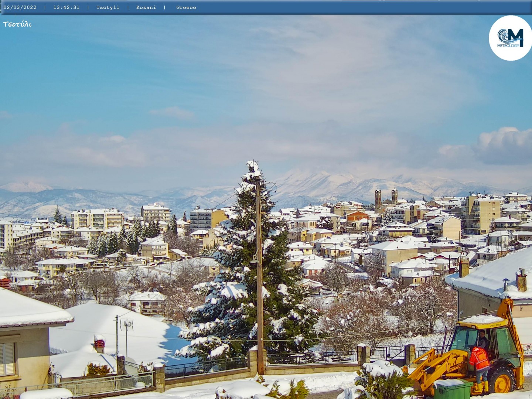The height and width of the screenshot is (399, 532).
Task: Click the date 02/03/2022 in header
Action: (20, 7)
